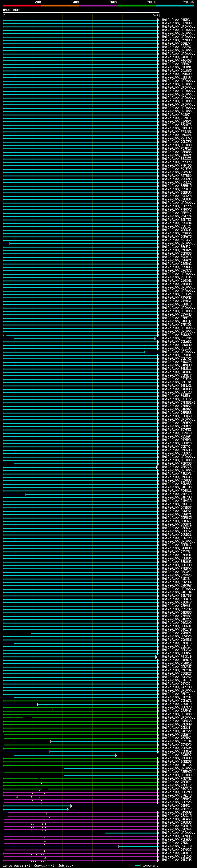
Task: Select the UniRef100_C6LY26 label
Action: pyautogui.click(x=176, y=802)
